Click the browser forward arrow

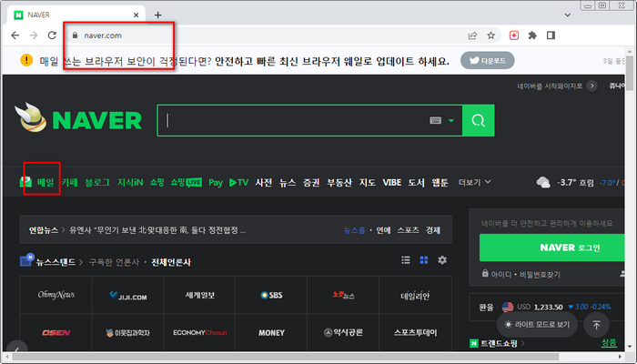[34, 35]
